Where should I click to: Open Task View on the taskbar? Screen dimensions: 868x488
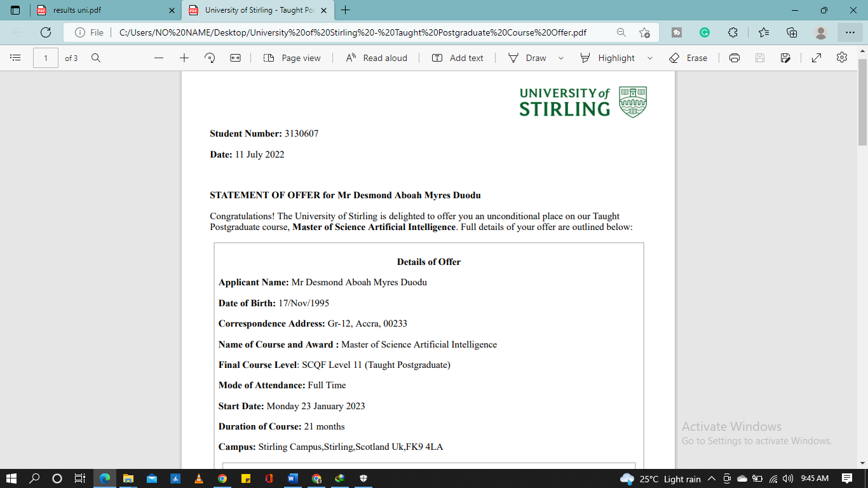point(79,478)
